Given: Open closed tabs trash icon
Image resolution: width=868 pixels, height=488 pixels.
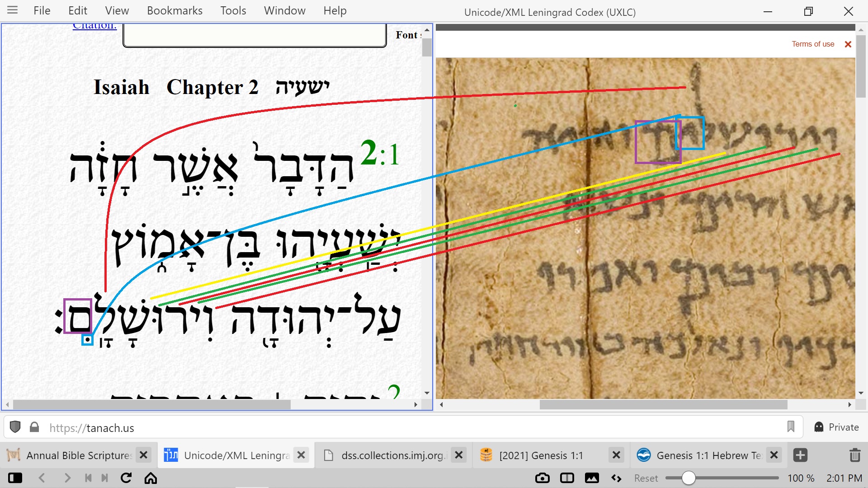Looking at the screenshot, I should tap(854, 455).
